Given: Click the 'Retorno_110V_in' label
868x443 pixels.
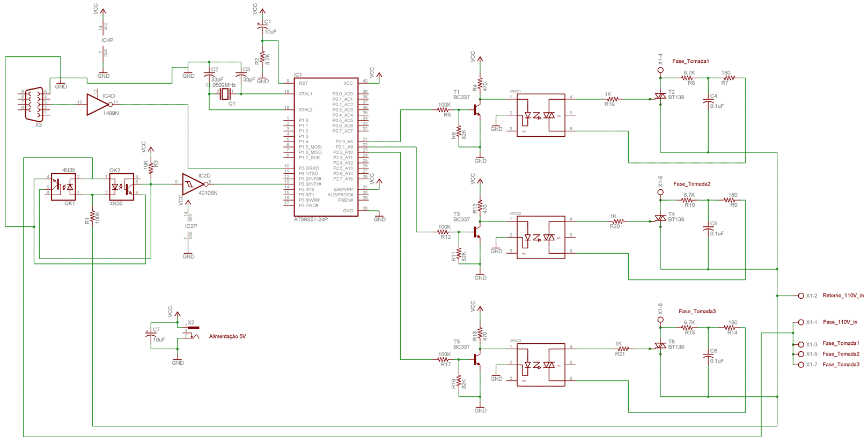Looking at the screenshot, I should point(843,296).
